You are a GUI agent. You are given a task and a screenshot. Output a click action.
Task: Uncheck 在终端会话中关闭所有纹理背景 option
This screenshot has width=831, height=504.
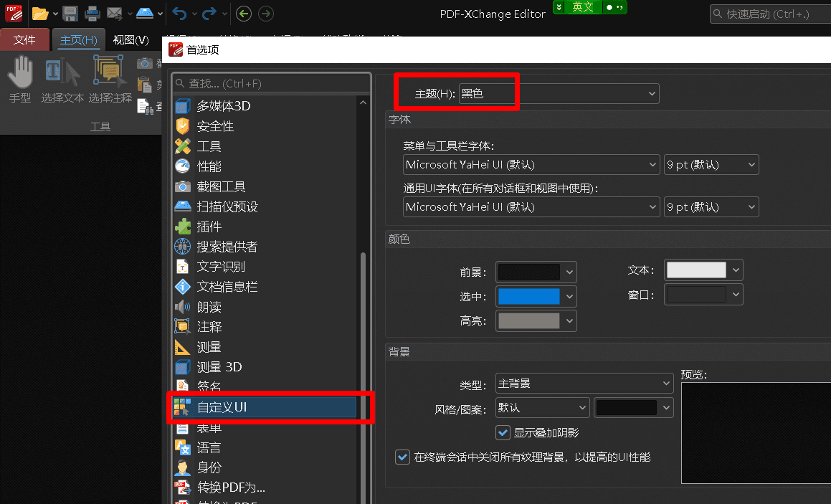point(402,457)
